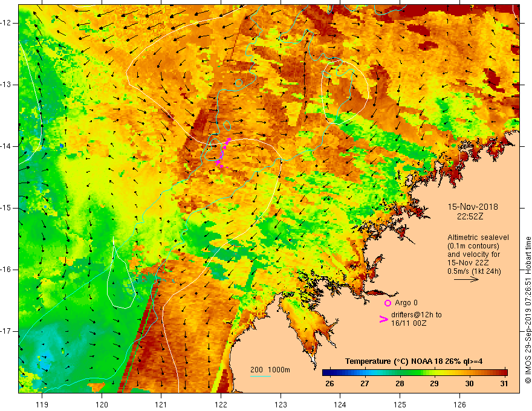Click the magenta Argo 0 circle marker in legend

388,303
